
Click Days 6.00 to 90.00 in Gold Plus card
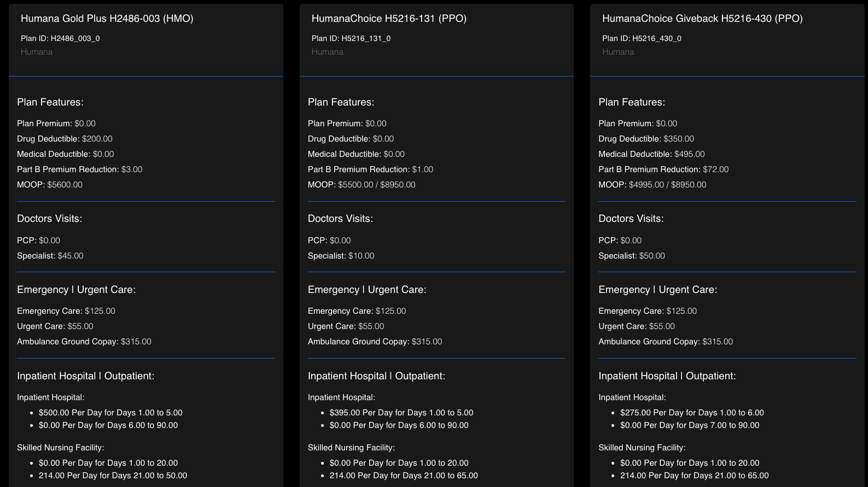(108, 425)
